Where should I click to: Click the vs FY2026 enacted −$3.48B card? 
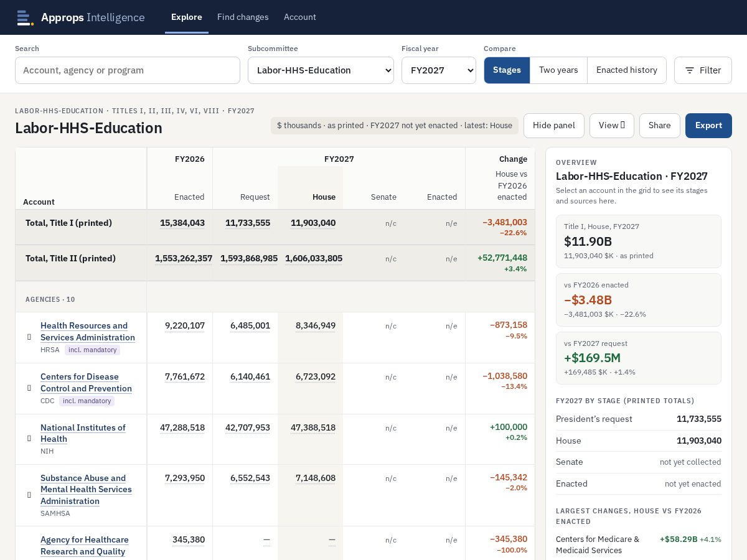point(639,300)
